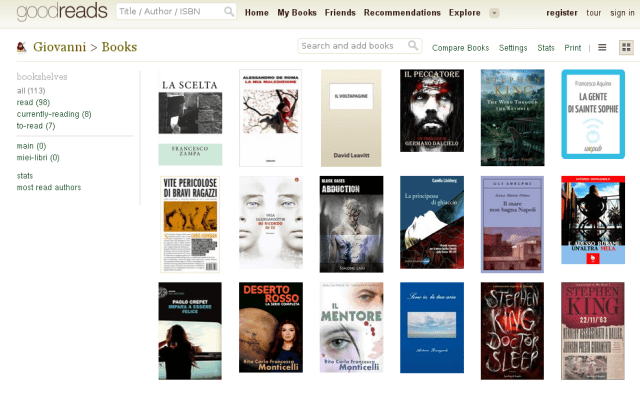The width and height of the screenshot is (640, 405).
Task: Open Recommendations in the navigation
Action: point(402,13)
